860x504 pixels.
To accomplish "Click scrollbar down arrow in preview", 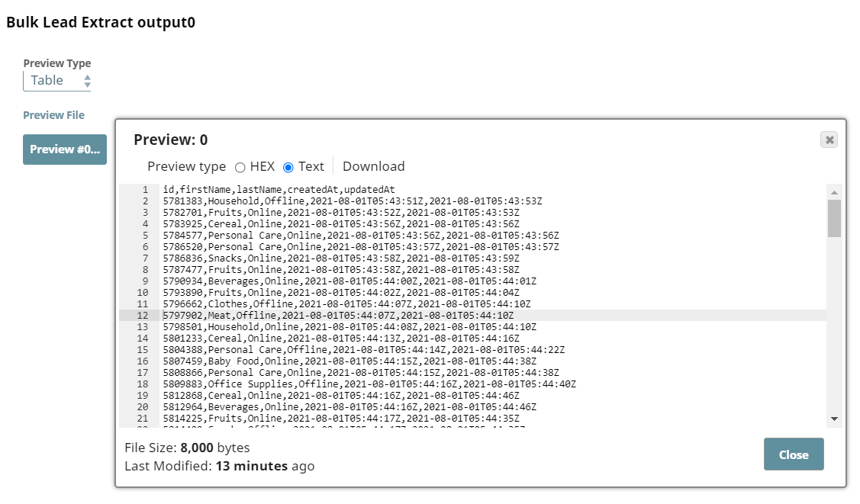I will click(x=834, y=419).
